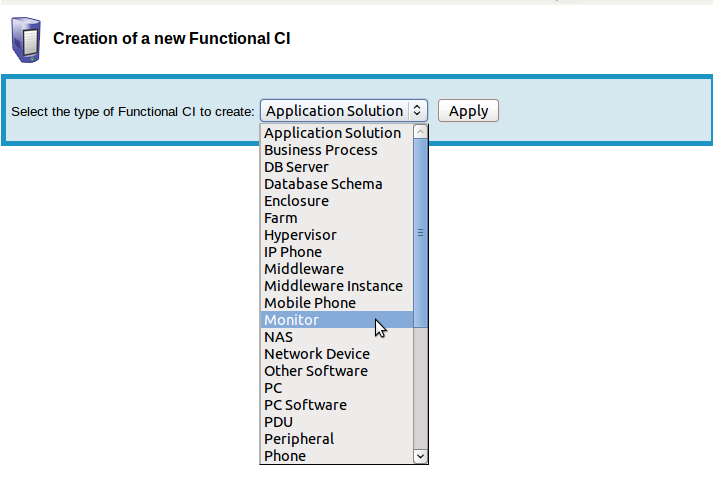Open the Functional CI type dropdown

click(x=344, y=111)
